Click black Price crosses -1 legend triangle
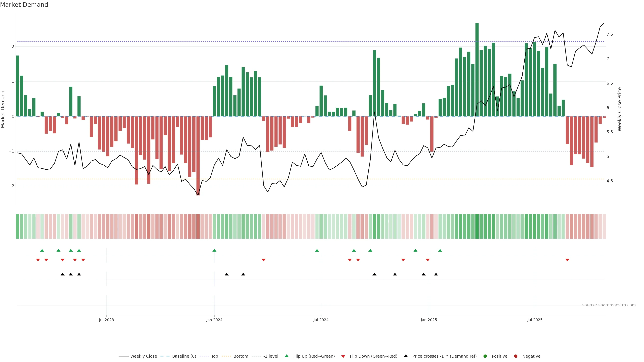644x362 pixels. 406,356
